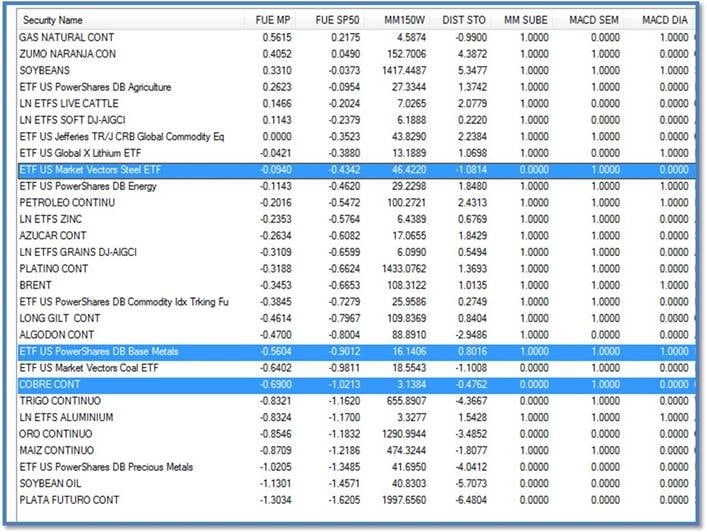
Task: Click FUE SP50 value -0.7279
Action: pyautogui.click(x=344, y=302)
